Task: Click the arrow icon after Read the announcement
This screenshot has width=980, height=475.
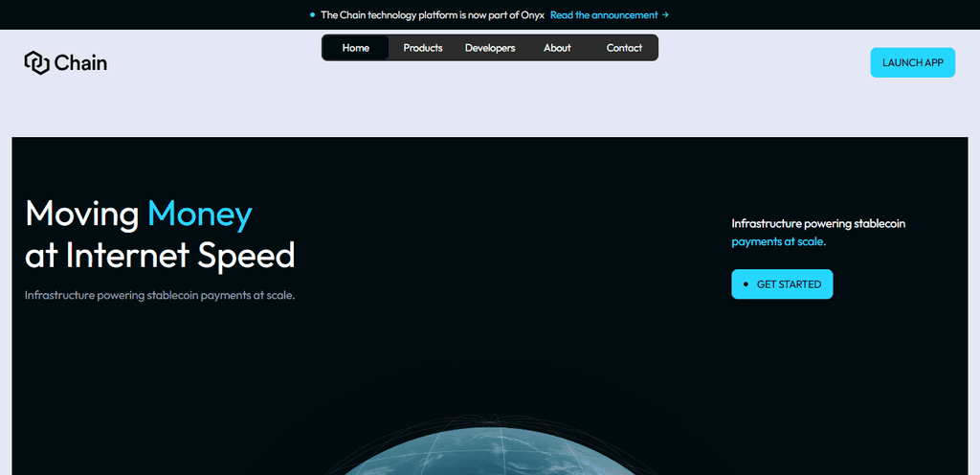Action: coord(665,15)
